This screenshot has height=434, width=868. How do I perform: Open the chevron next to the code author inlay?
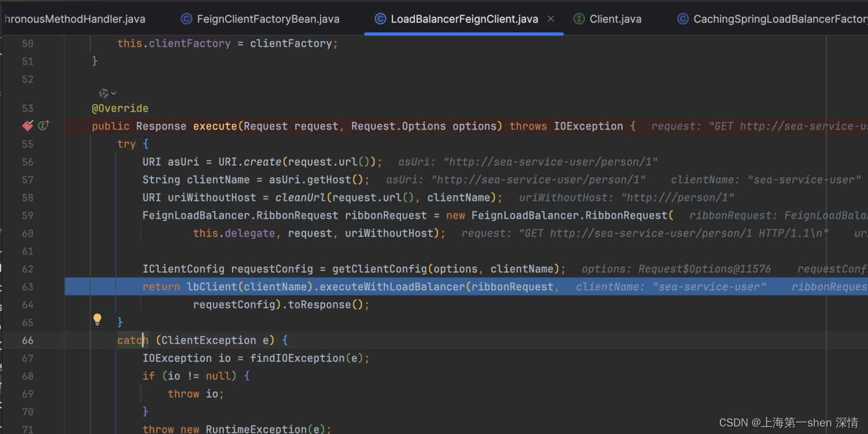tap(113, 93)
